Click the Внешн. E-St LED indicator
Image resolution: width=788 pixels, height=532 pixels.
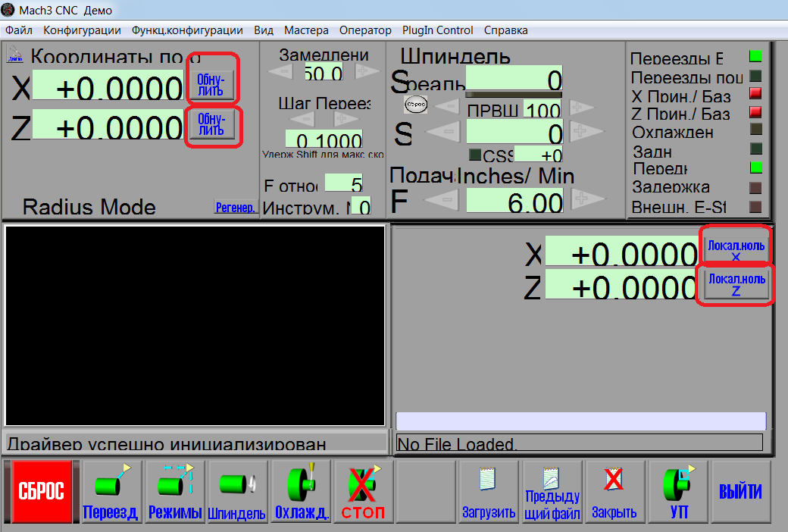tap(755, 207)
